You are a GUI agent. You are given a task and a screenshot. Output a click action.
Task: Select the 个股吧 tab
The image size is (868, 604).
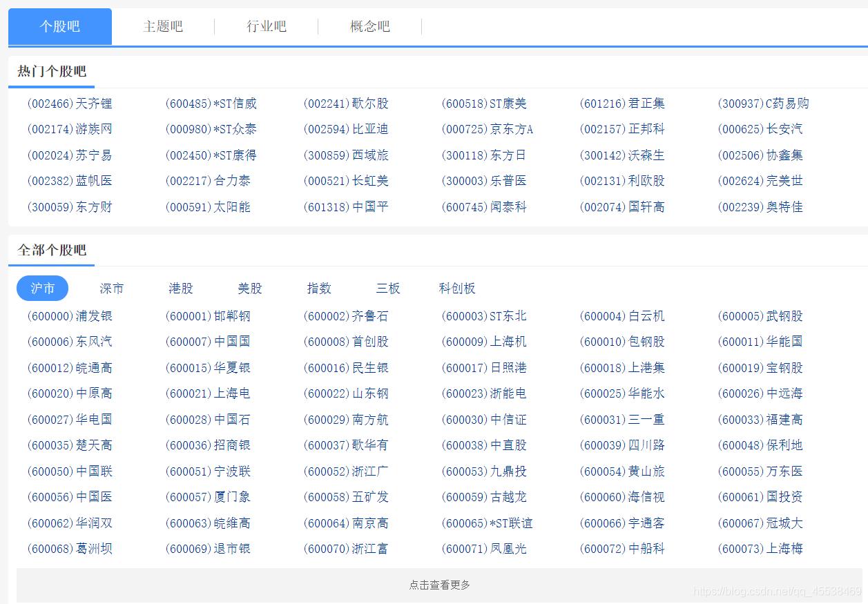tap(60, 27)
